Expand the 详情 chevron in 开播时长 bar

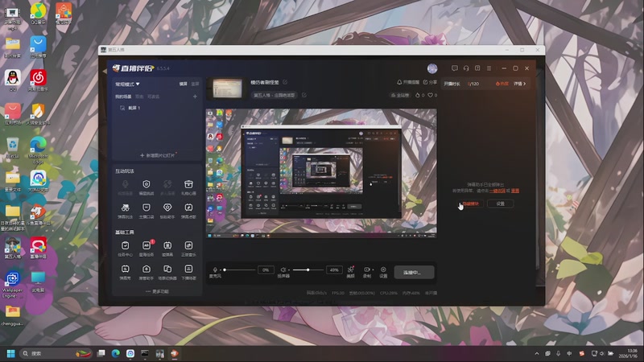[519, 84]
